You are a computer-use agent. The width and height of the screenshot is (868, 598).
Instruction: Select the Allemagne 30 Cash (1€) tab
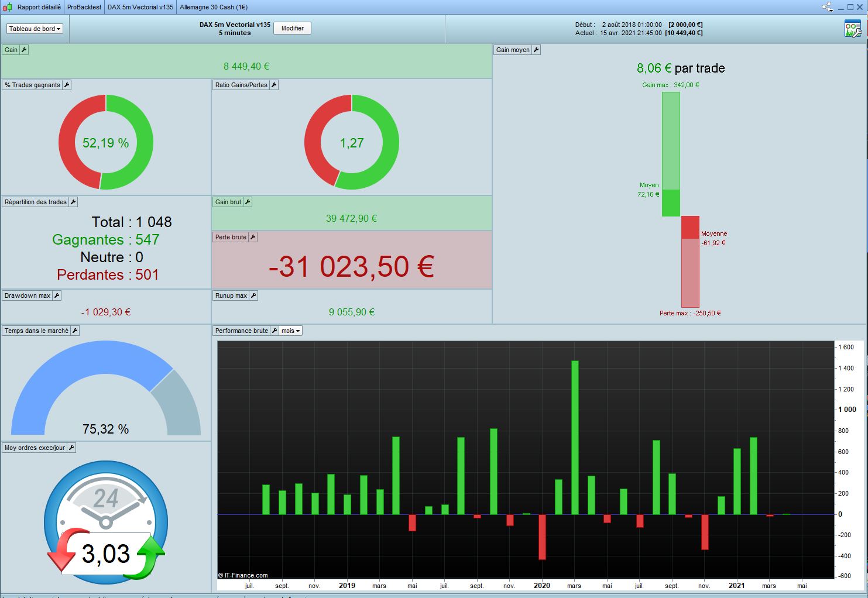(x=214, y=7)
